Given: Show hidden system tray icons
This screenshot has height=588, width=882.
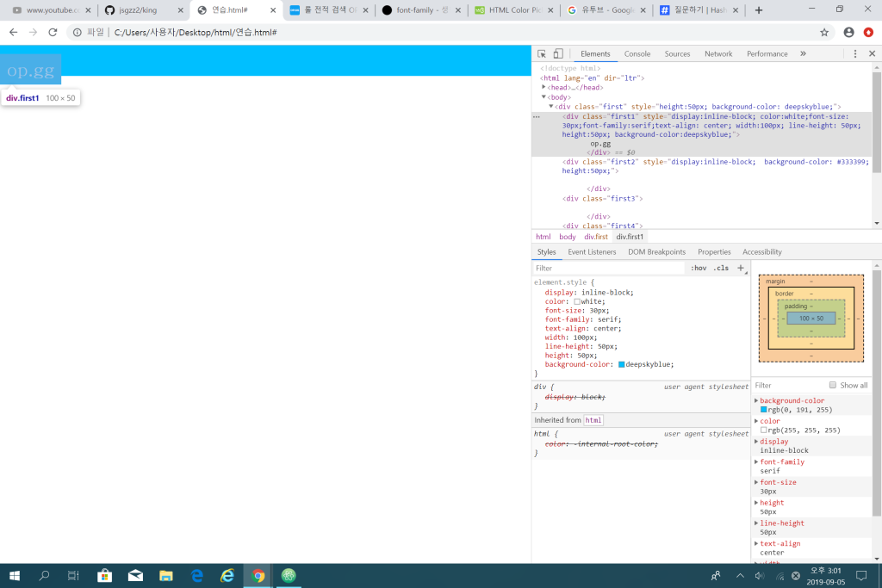Looking at the screenshot, I should coord(740,576).
